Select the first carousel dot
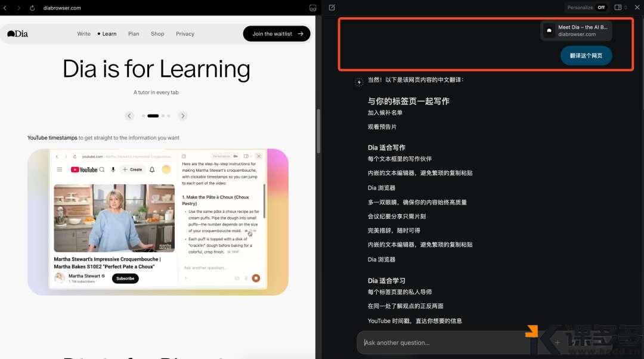Screen dimensions: 644x359 [143, 116]
